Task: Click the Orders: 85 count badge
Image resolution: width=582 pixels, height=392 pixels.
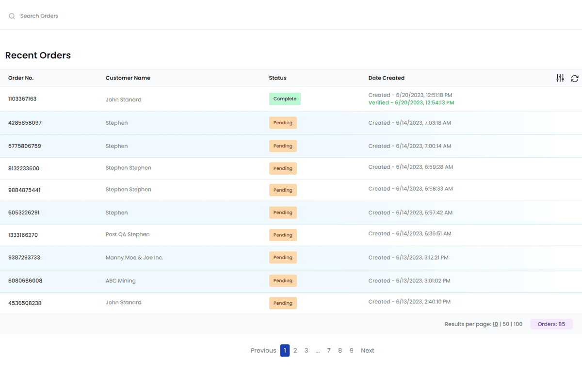Action: pyautogui.click(x=551, y=324)
